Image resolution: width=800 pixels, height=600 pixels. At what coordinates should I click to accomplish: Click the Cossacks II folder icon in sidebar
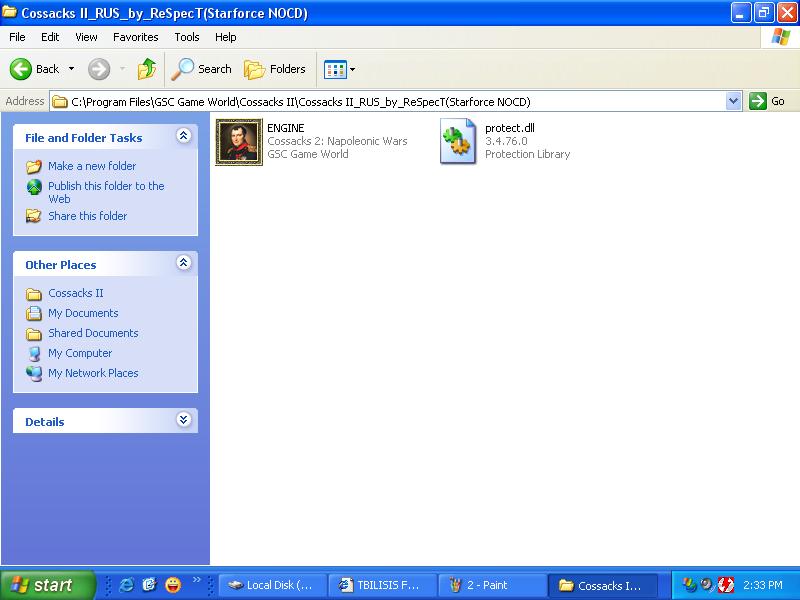click(x=34, y=294)
